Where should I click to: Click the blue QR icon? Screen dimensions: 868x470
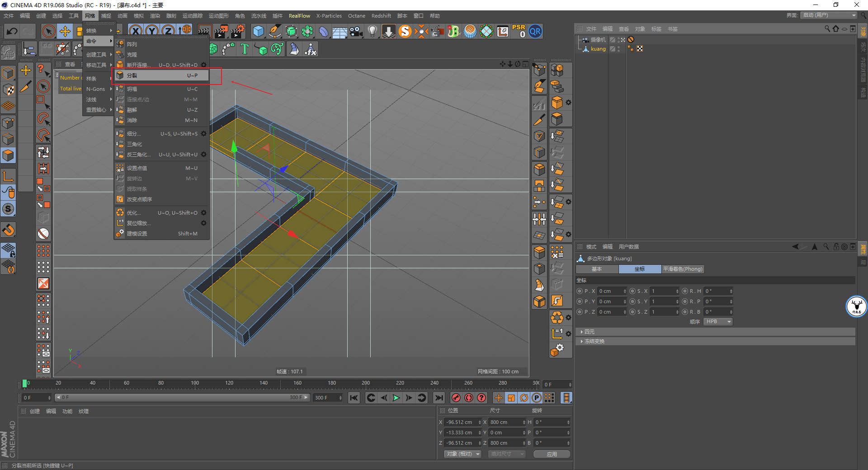(x=535, y=31)
